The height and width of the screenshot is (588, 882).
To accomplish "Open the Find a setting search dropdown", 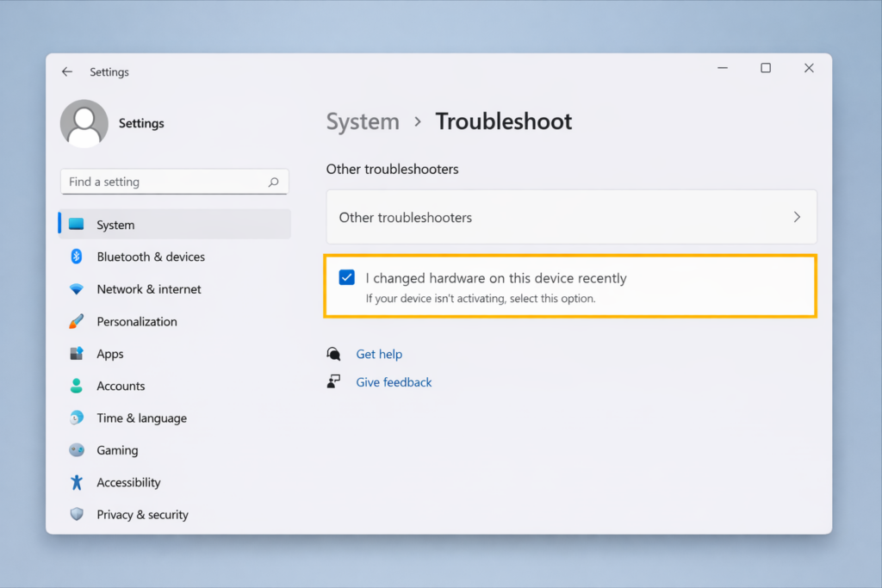I will 174,182.
